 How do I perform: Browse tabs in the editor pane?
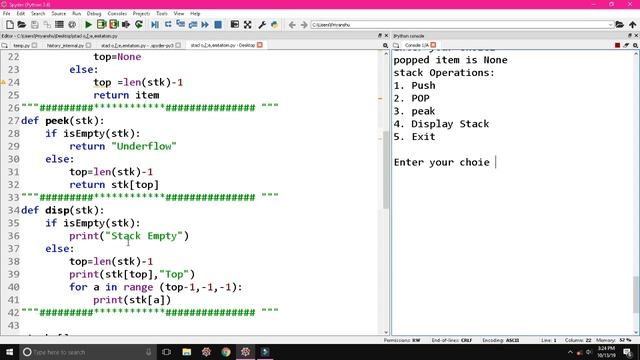4,45
